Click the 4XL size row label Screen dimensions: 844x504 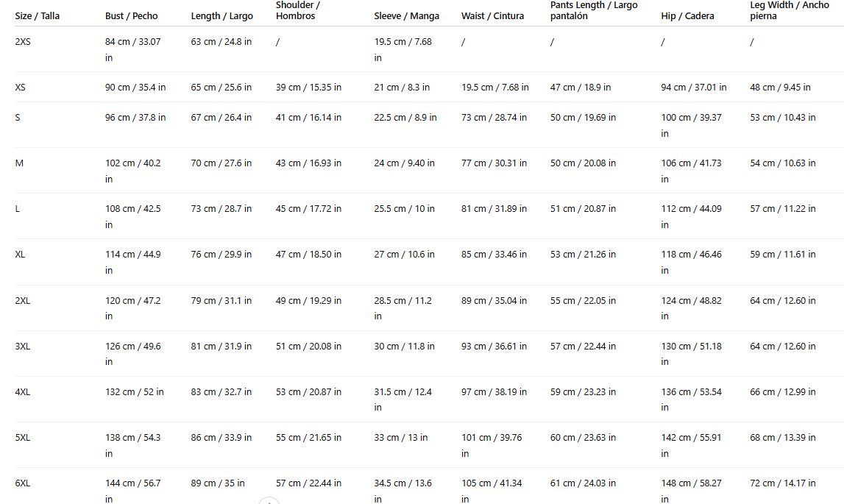23,392
